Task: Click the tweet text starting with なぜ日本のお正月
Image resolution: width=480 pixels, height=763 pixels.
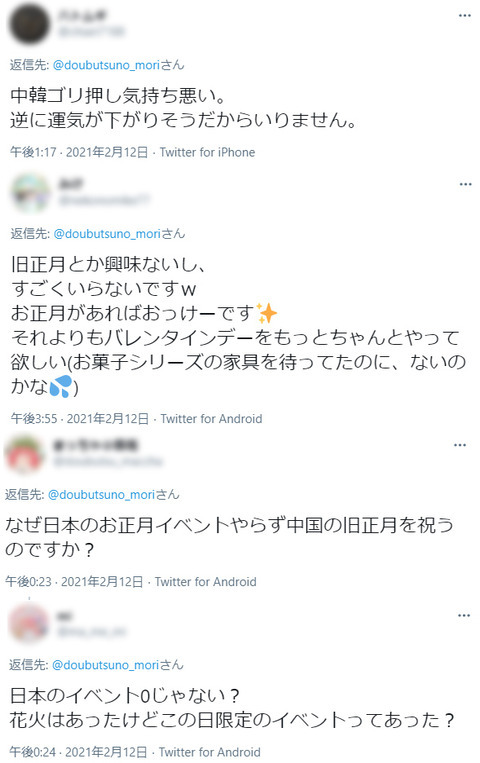Action: pyautogui.click(x=229, y=537)
